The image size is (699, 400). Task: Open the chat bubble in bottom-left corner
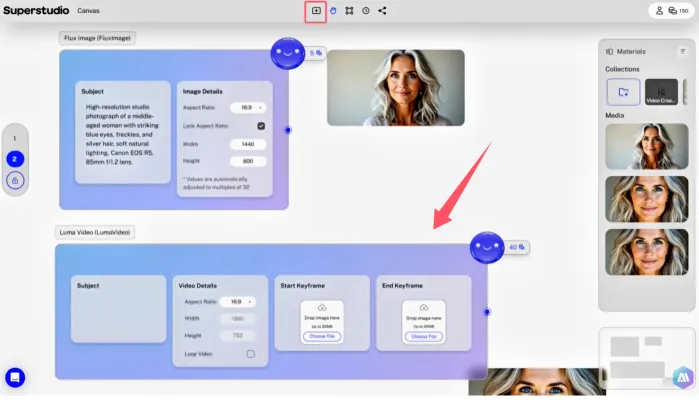[x=15, y=377]
